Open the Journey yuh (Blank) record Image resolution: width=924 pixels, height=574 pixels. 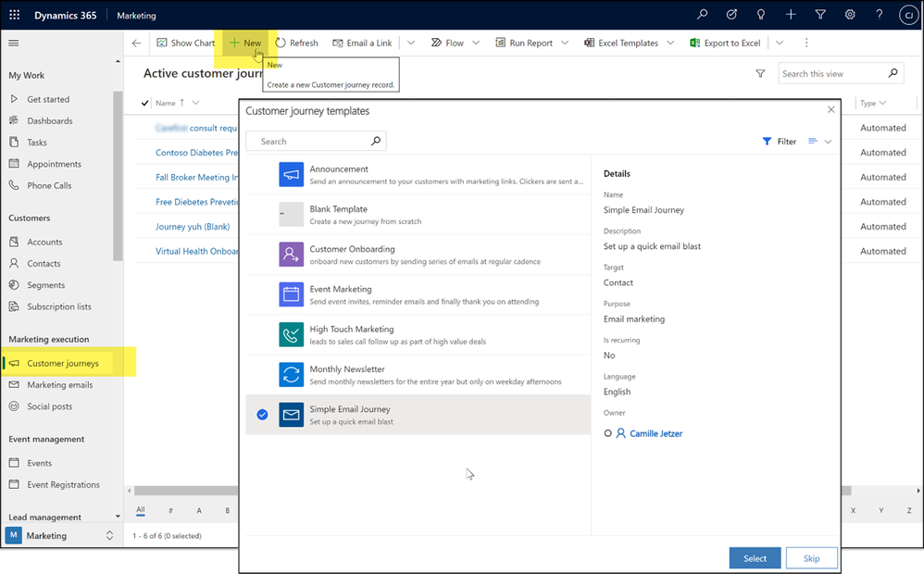[x=193, y=226]
